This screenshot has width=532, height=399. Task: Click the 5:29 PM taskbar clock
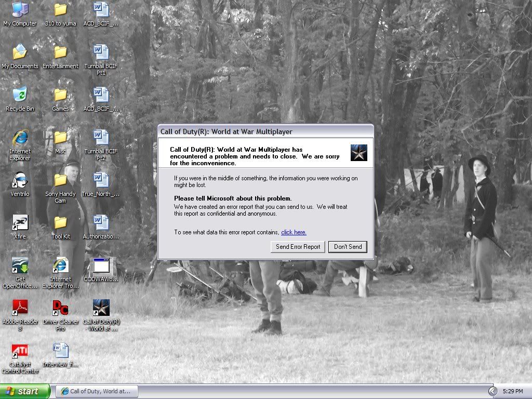pyautogui.click(x=513, y=391)
